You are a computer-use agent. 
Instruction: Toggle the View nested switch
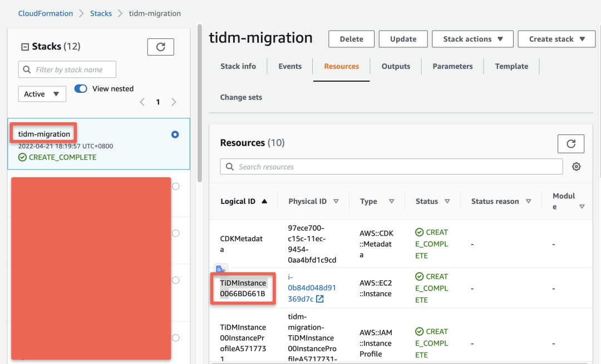tap(81, 89)
